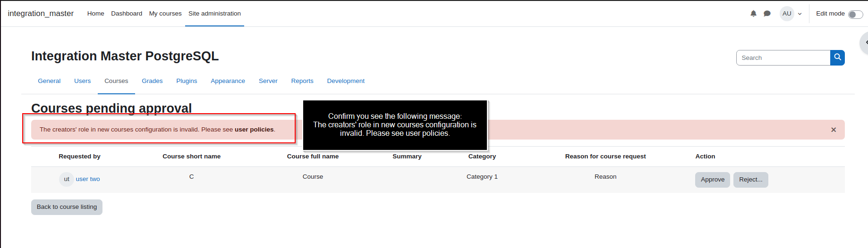This screenshot has height=248, width=868.
Task: Focus the Search input field
Action: coord(783,58)
